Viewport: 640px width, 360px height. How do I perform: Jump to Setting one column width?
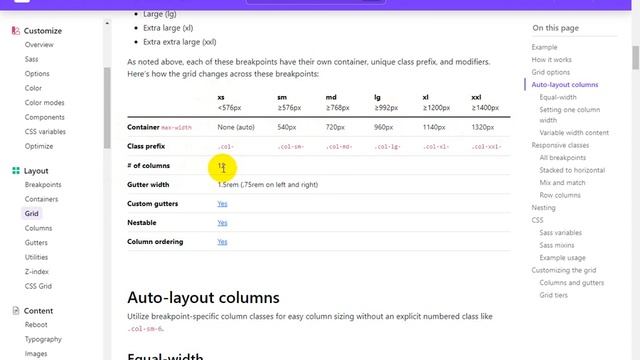click(569, 115)
